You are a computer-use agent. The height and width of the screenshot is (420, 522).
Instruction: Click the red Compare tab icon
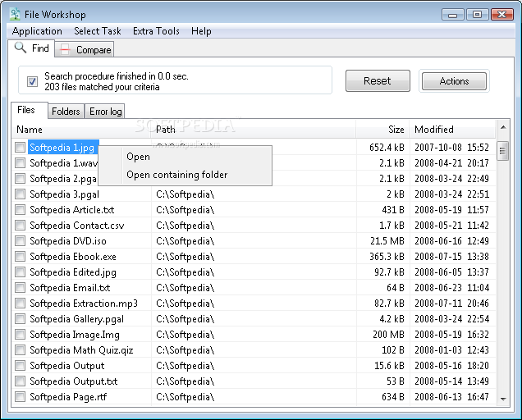(x=65, y=50)
